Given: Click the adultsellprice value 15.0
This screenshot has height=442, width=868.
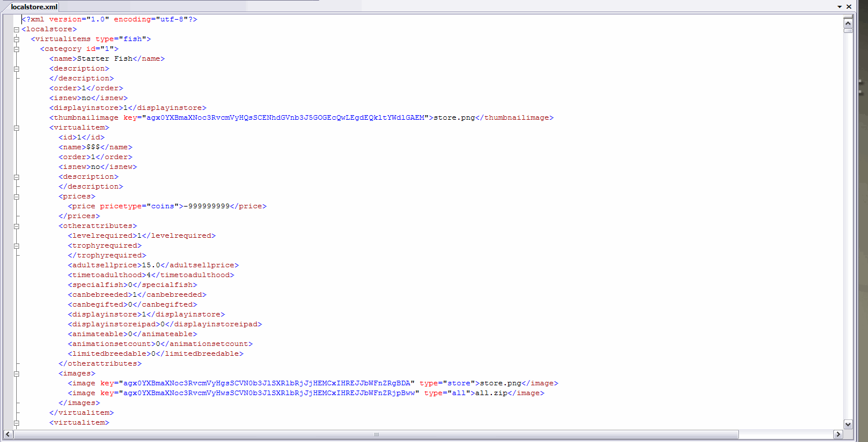Looking at the screenshot, I should [x=151, y=265].
